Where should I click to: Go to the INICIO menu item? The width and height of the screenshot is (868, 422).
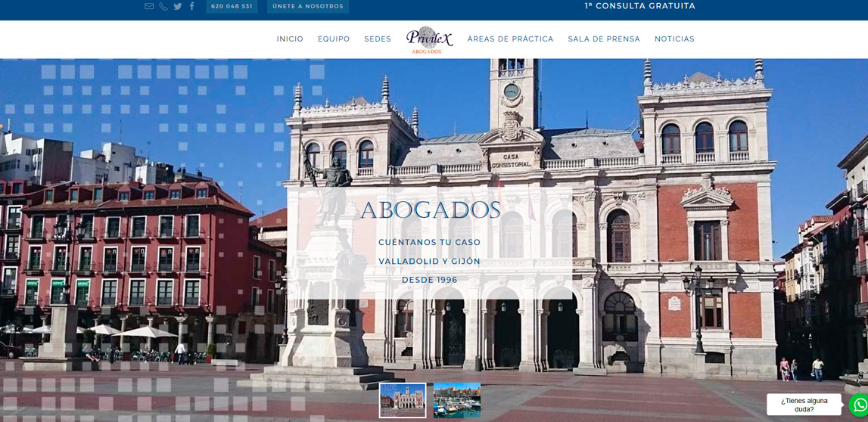[x=290, y=39]
